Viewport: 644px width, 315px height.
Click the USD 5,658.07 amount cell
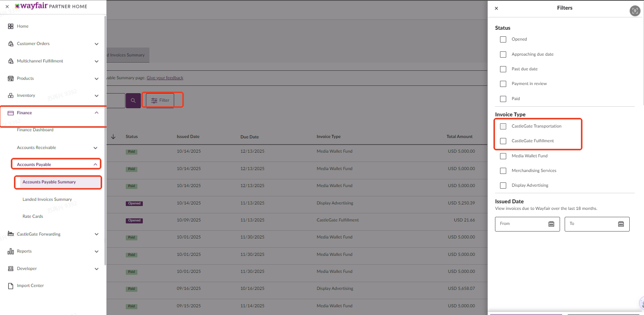click(x=461, y=288)
